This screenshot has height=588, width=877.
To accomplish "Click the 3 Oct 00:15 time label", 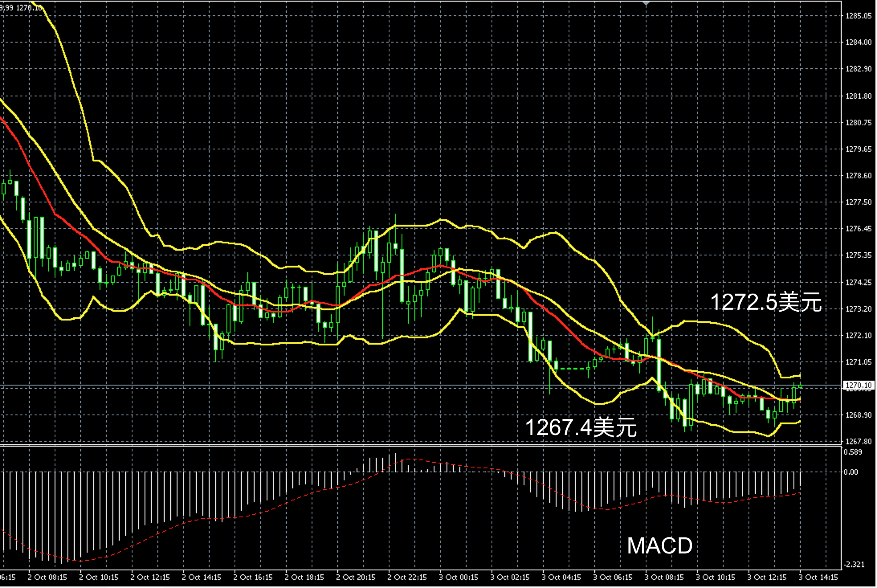I will point(458,578).
